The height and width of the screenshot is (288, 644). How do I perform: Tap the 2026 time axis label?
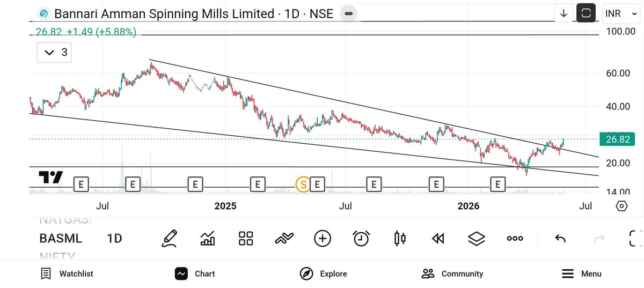point(468,206)
